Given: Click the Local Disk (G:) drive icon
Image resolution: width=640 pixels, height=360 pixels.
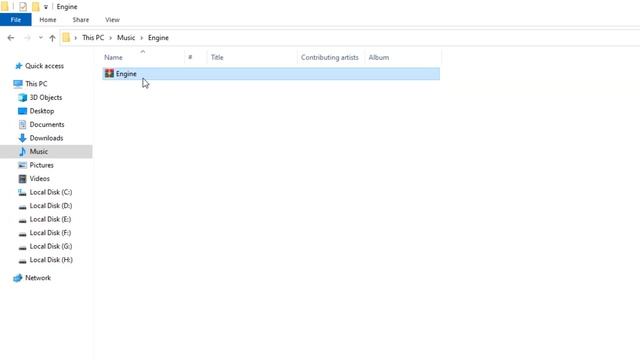Looking at the screenshot, I should point(22,247).
